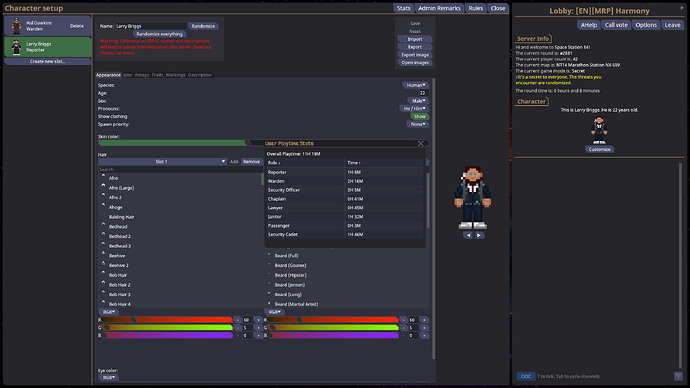Image resolution: width=690 pixels, height=388 pixels.
Task: Click Randomize everything button
Action: [x=159, y=34]
